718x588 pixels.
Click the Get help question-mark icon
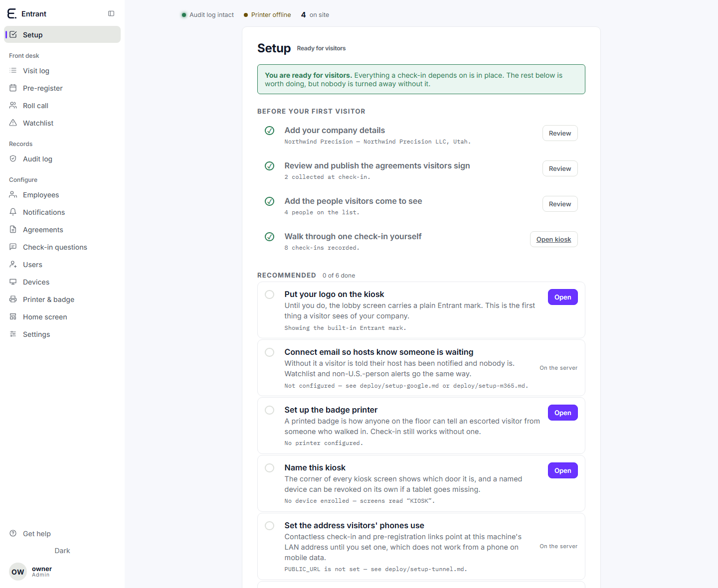pyautogui.click(x=13, y=534)
